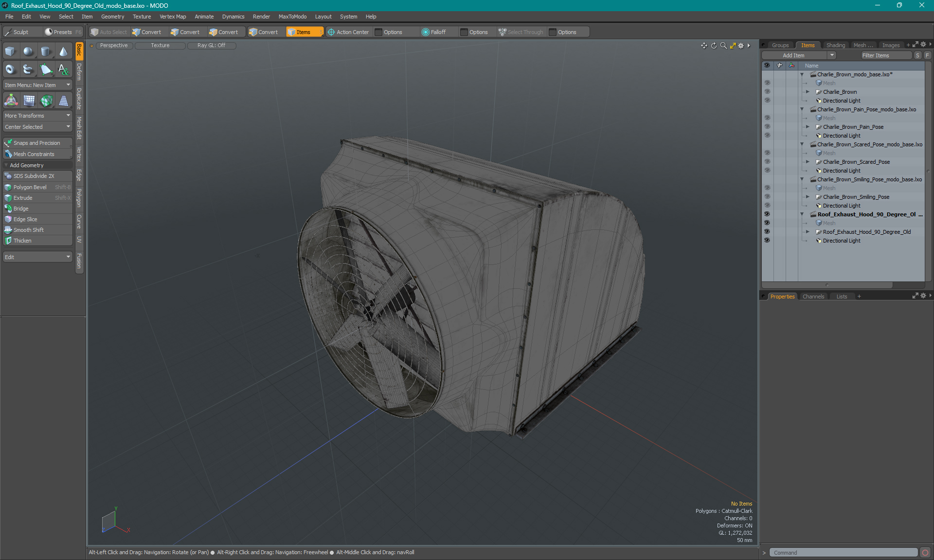
Task: Select the cube primitive tool icon
Action: point(10,52)
